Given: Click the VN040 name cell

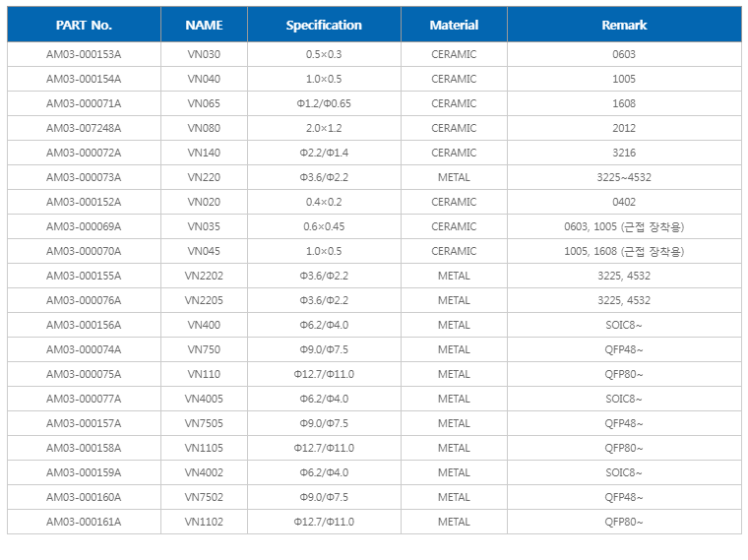Looking at the screenshot, I should 204,79.
